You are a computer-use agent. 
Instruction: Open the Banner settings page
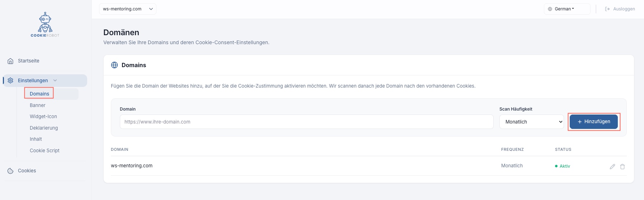[x=38, y=105]
